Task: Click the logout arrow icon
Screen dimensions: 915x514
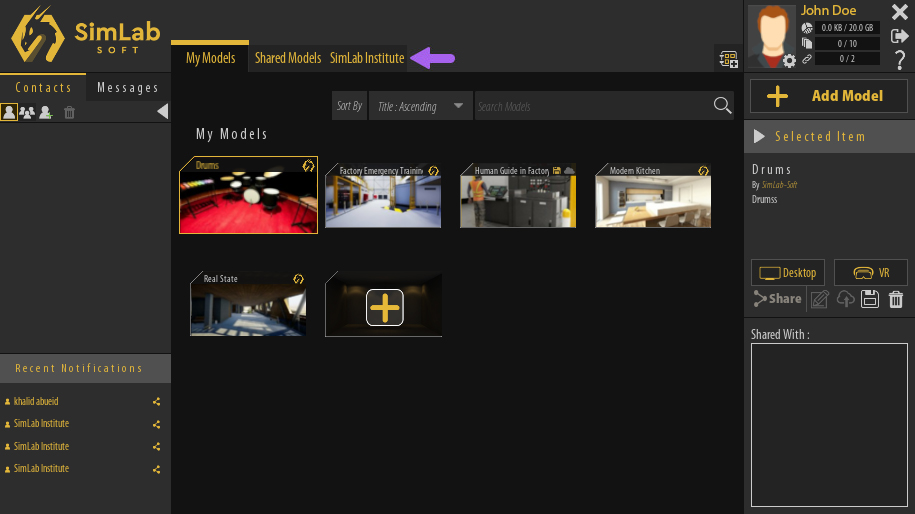Action: coord(899,36)
